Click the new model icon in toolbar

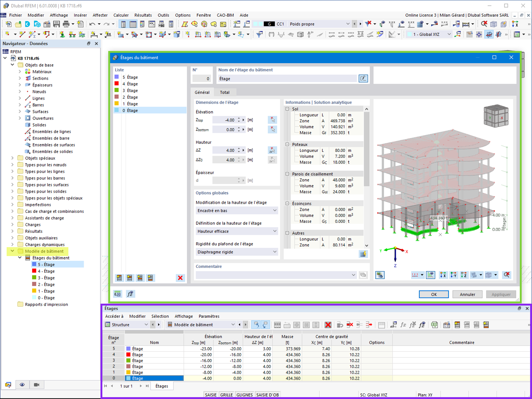click(8, 24)
